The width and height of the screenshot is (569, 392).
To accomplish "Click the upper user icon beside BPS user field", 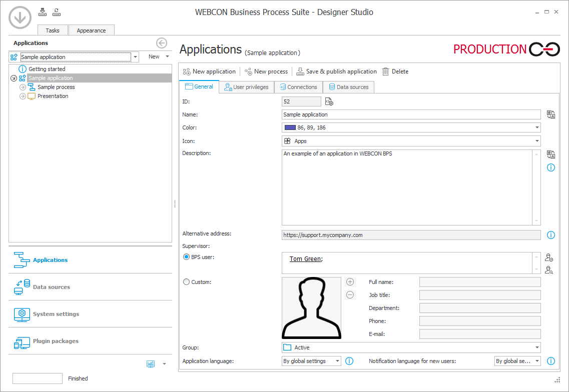I will pos(549,257).
